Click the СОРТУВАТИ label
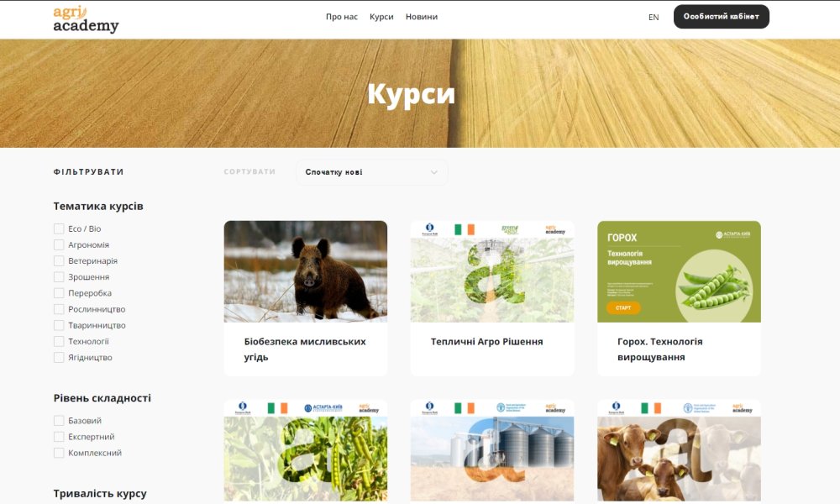This screenshot has height=504, width=840. [x=249, y=172]
